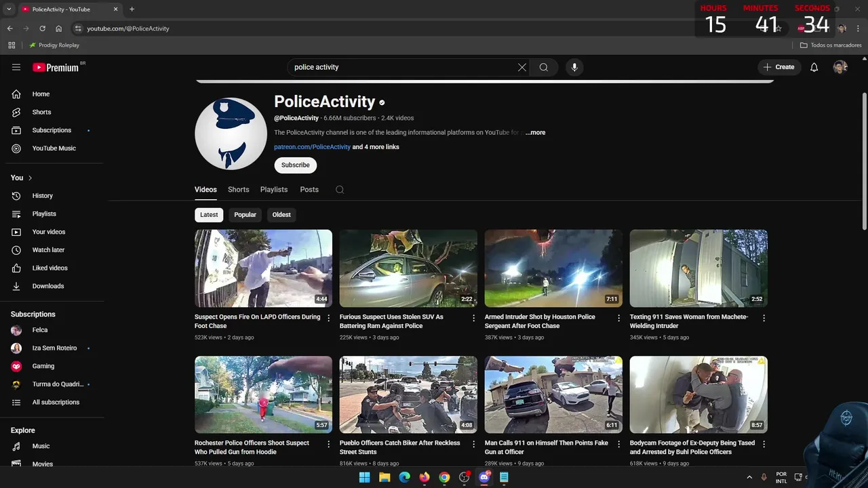
Task: Open the notifications bell
Action: click(814, 67)
